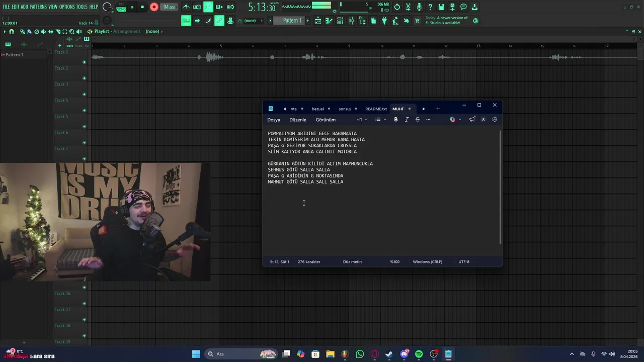This screenshot has width=644, height=362.
Task: Expand Playlist arrangement (none) arrow
Action: (x=163, y=32)
